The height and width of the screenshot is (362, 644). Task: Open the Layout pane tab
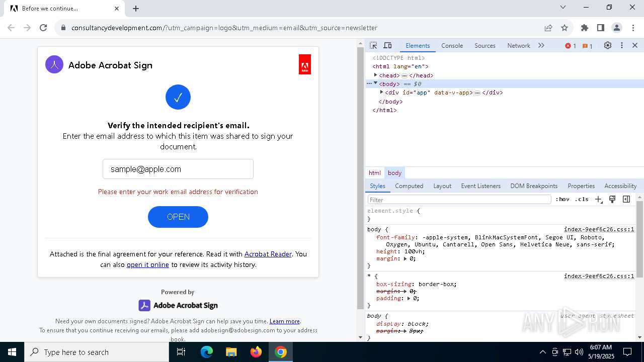click(442, 186)
